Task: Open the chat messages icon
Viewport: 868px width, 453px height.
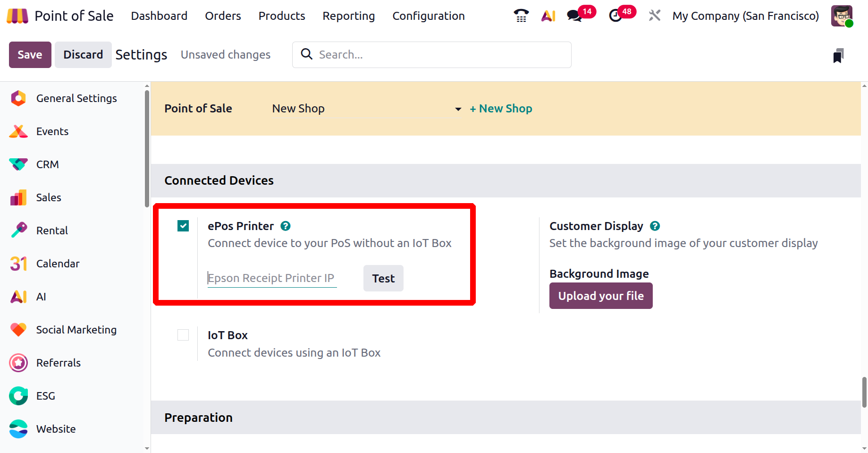Action: pyautogui.click(x=575, y=16)
